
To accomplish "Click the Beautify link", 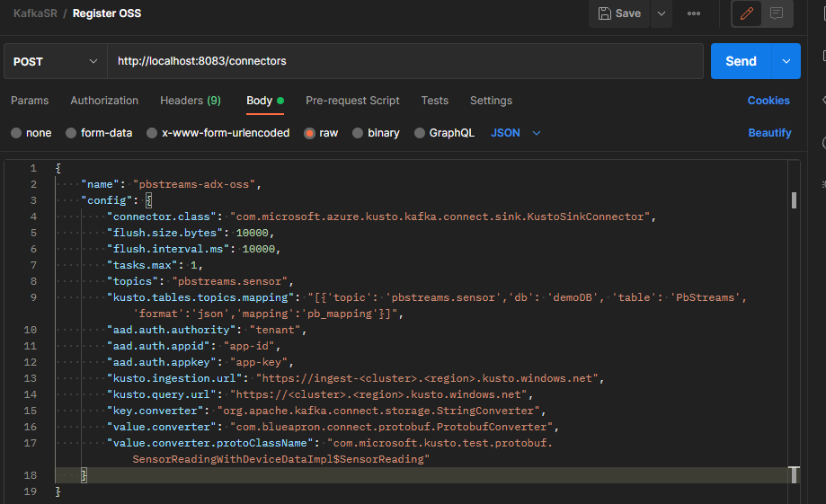I will point(769,133).
